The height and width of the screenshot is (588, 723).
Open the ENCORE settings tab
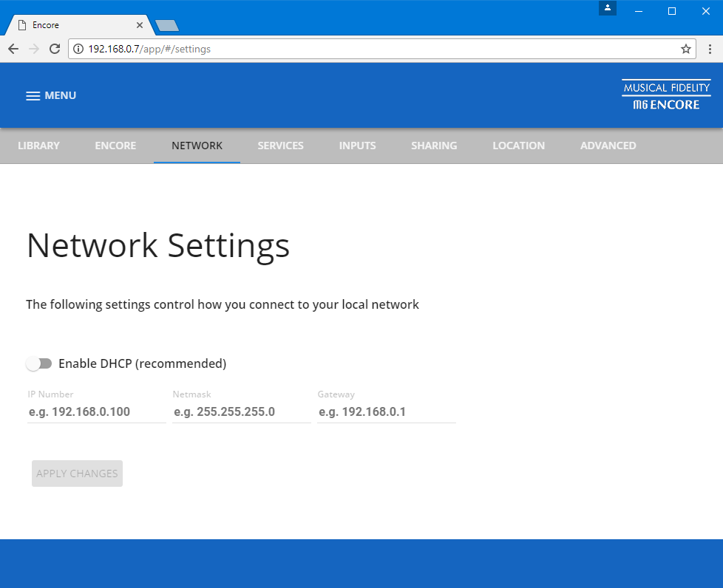click(115, 146)
